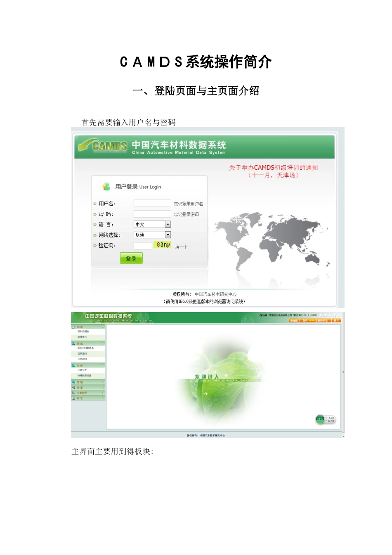Collapse the 创建 sidebar section chevron
Image resolution: width=392 pixels, height=555 pixels.
(103, 327)
